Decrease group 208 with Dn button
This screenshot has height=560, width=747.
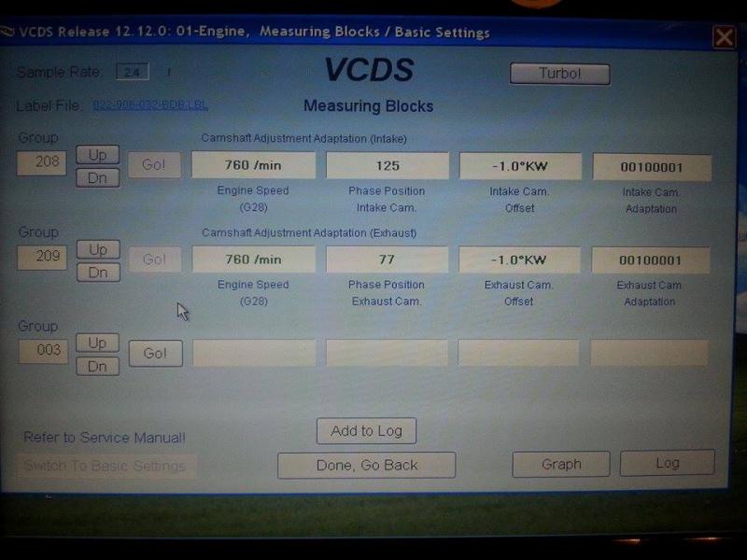click(x=98, y=177)
